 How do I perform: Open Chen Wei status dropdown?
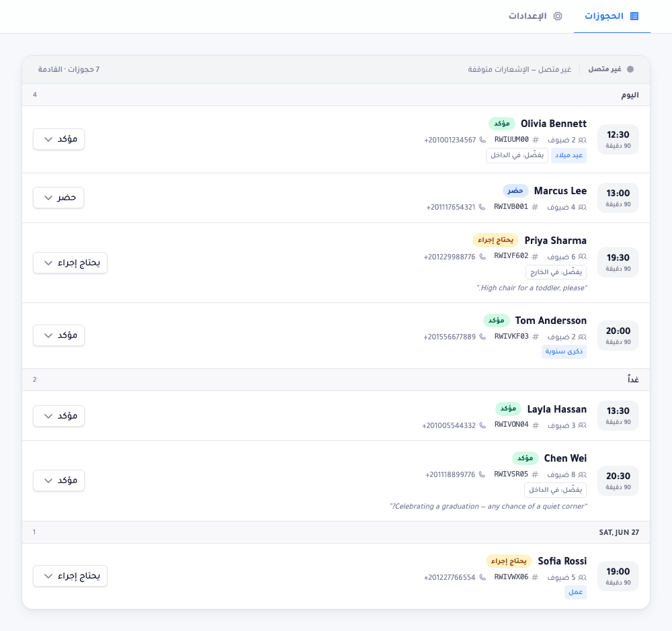point(58,480)
